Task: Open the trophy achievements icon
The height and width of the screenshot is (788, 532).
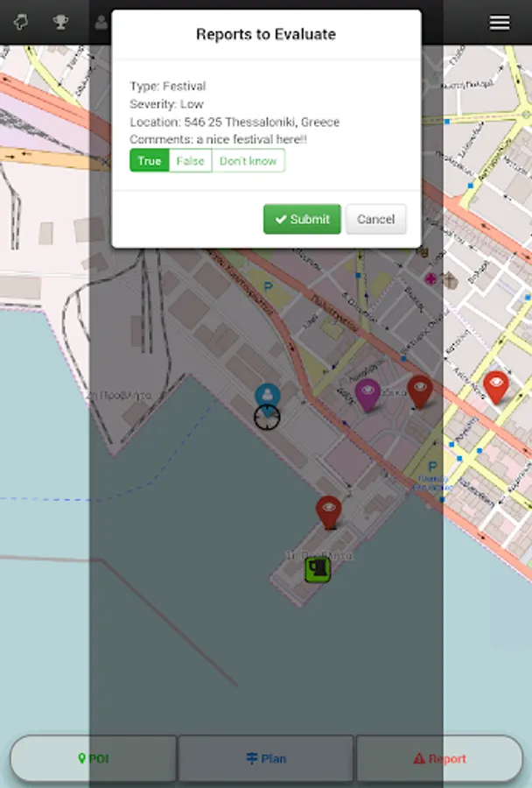Action: pos(60,22)
